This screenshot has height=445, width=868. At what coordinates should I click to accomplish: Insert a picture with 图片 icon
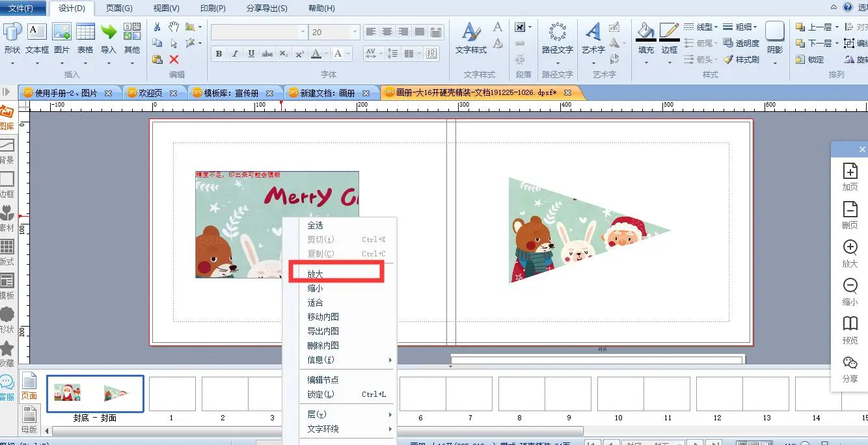pyautogui.click(x=62, y=38)
